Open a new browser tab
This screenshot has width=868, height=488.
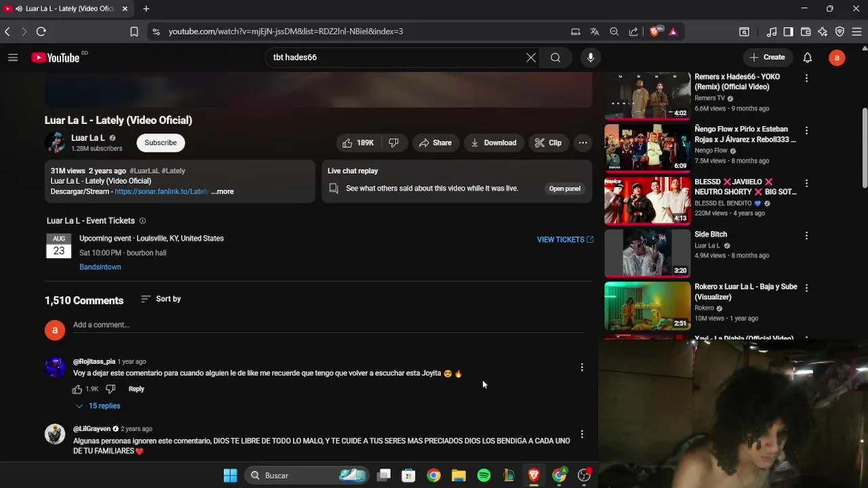pyautogui.click(x=146, y=9)
